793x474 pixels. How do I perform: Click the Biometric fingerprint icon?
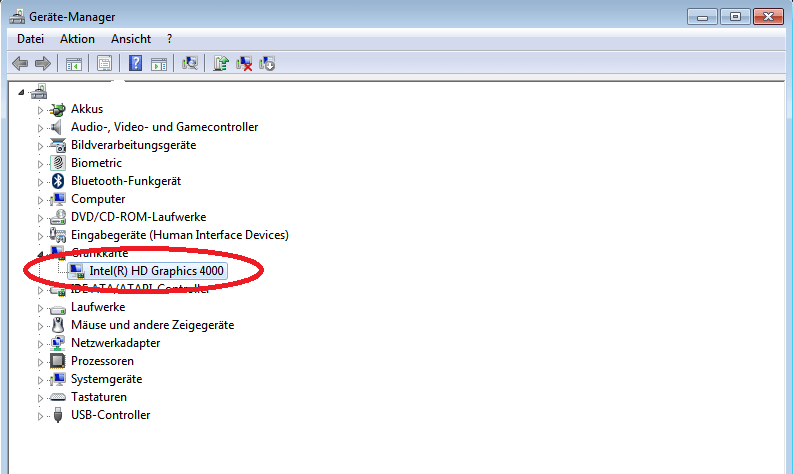click(58, 163)
